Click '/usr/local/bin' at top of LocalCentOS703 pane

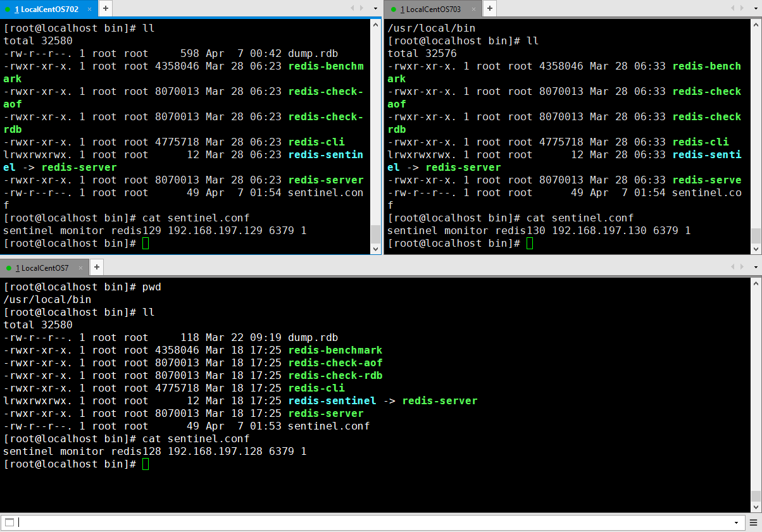(432, 28)
